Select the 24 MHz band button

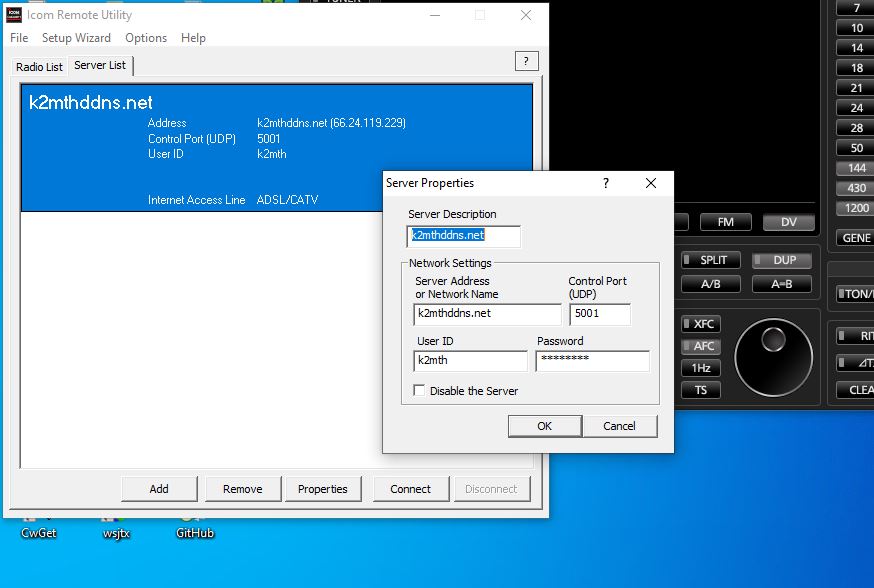tap(856, 108)
